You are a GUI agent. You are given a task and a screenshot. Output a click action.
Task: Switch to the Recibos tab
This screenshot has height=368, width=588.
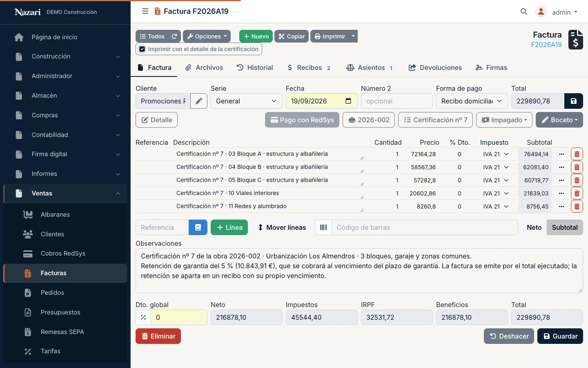309,67
